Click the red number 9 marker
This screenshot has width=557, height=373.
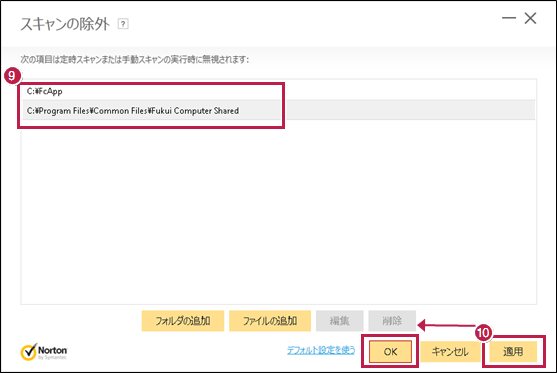tap(12, 76)
